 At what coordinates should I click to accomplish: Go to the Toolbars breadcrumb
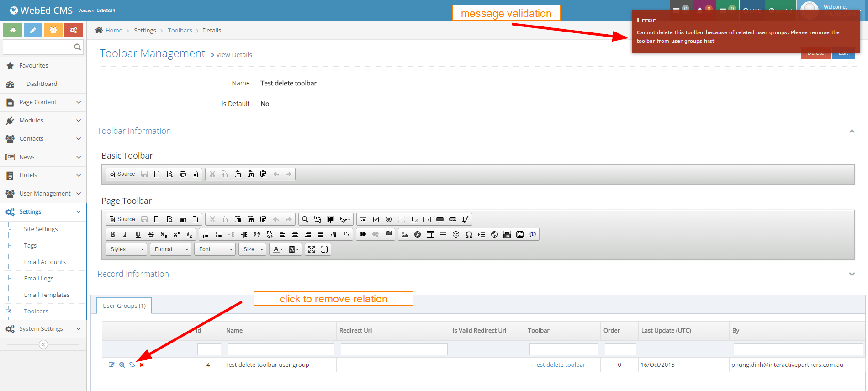(x=180, y=30)
